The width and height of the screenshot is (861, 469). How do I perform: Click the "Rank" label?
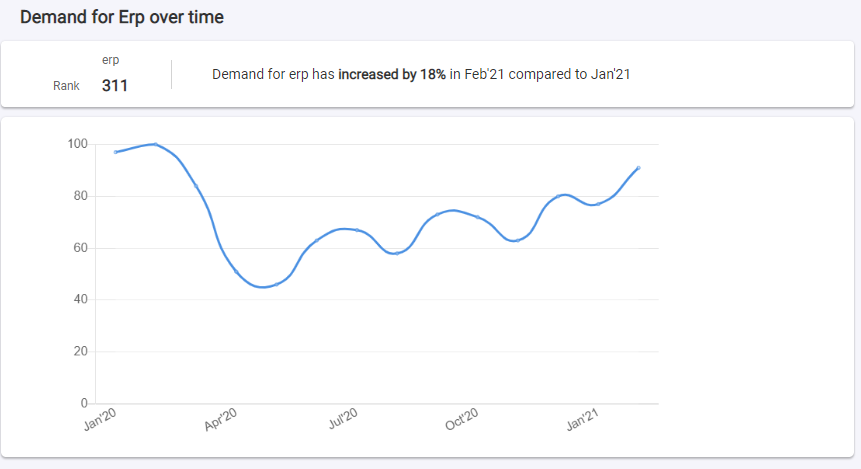(x=66, y=86)
